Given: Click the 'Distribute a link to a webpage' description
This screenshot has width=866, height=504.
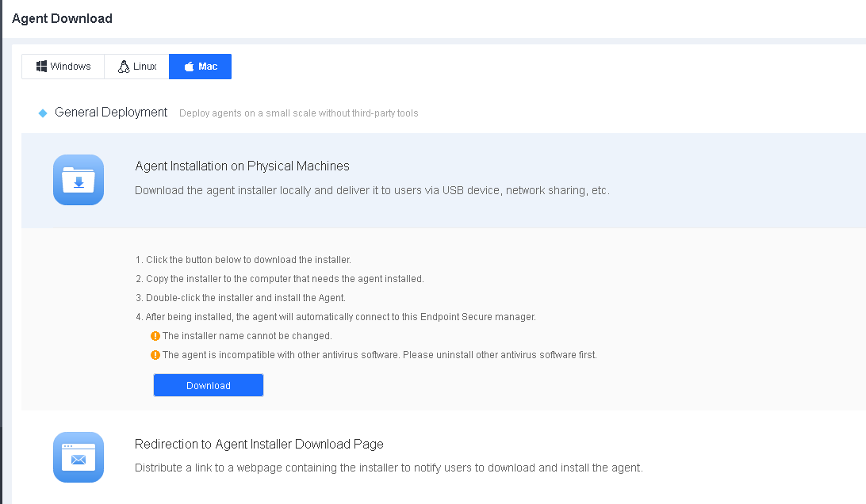Looking at the screenshot, I should [389, 468].
